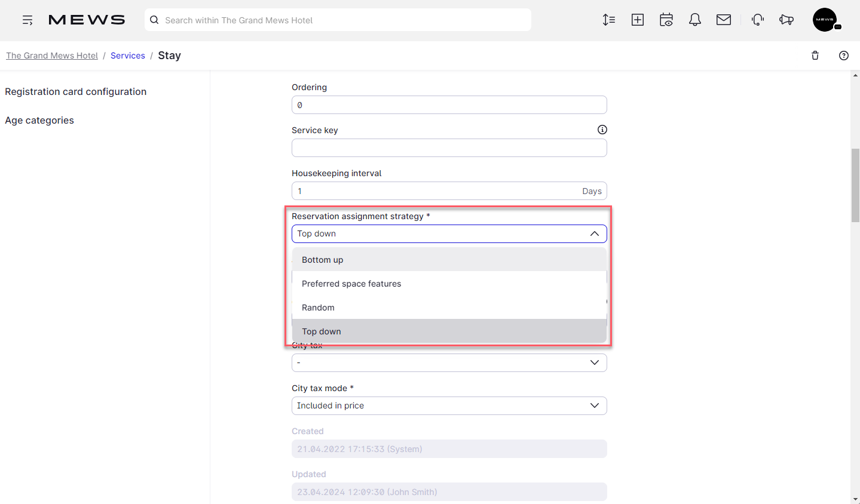The width and height of the screenshot is (860, 504).
Task: Select Preferred space features option
Action: [x=351, y=284]
